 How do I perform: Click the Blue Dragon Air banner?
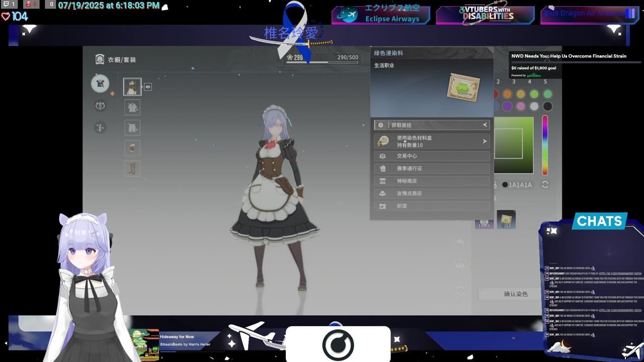[589, 15]
